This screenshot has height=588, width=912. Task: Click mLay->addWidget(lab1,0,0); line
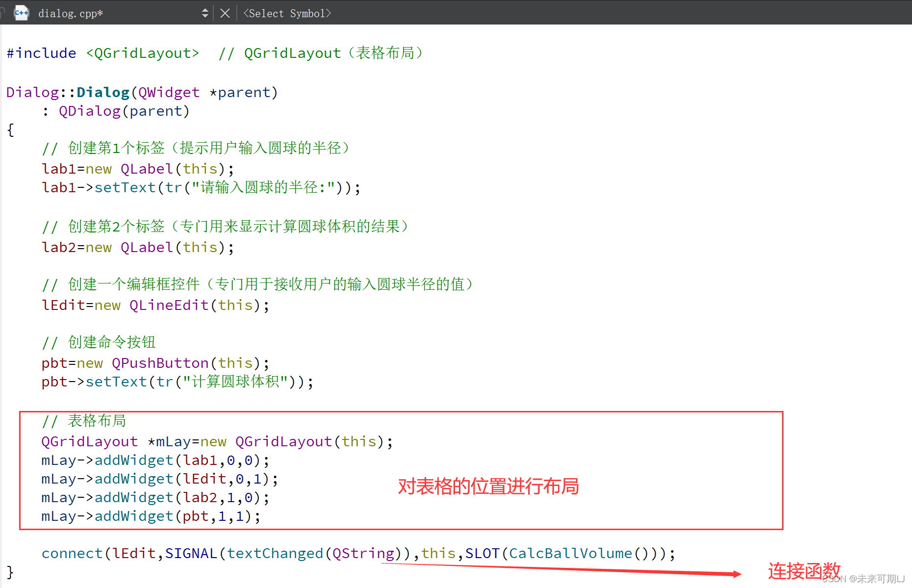(x=155, y=460)
